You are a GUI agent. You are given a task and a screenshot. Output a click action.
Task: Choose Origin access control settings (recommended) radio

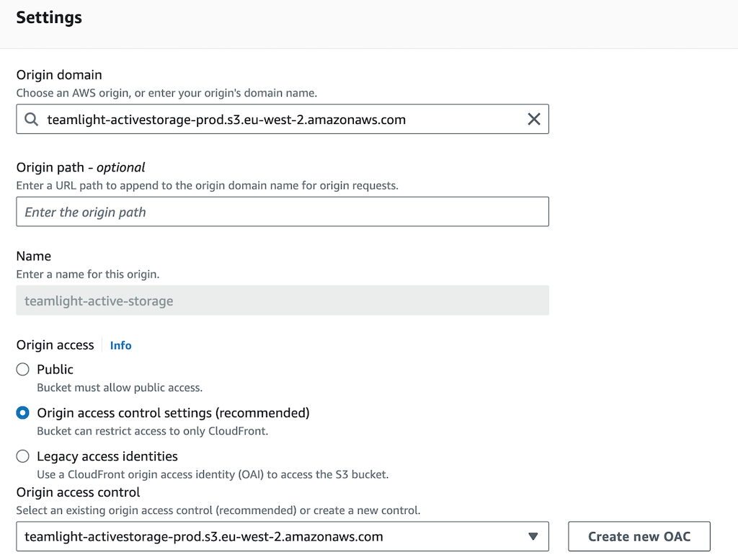[x=23, y=413]
